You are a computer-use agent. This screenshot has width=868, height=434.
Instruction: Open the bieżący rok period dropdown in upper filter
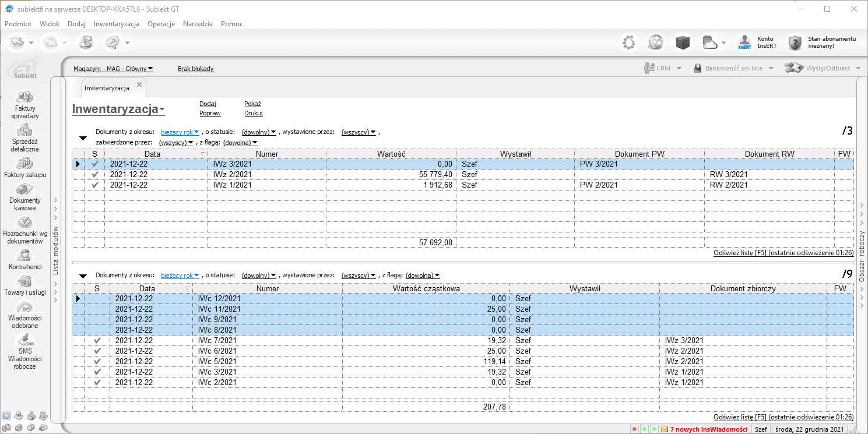(180, 132)
